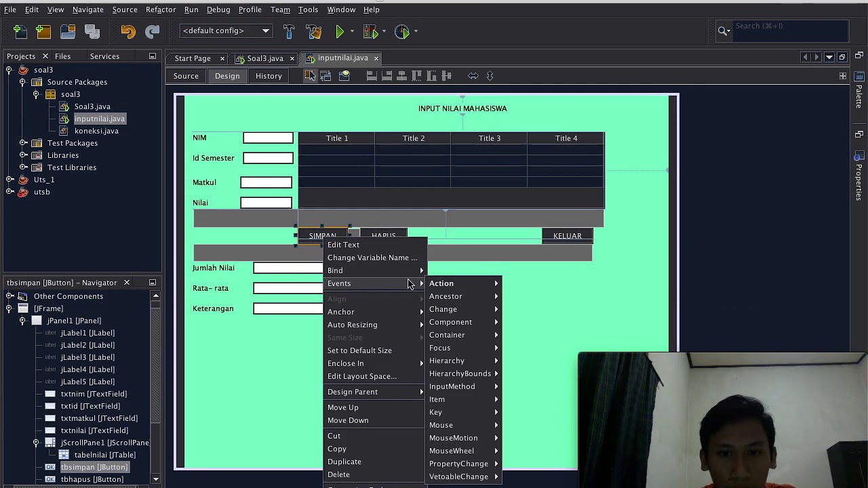This screenshot has width=868, height=488.
Task: Clean and Build project icon
Action: 313,31
